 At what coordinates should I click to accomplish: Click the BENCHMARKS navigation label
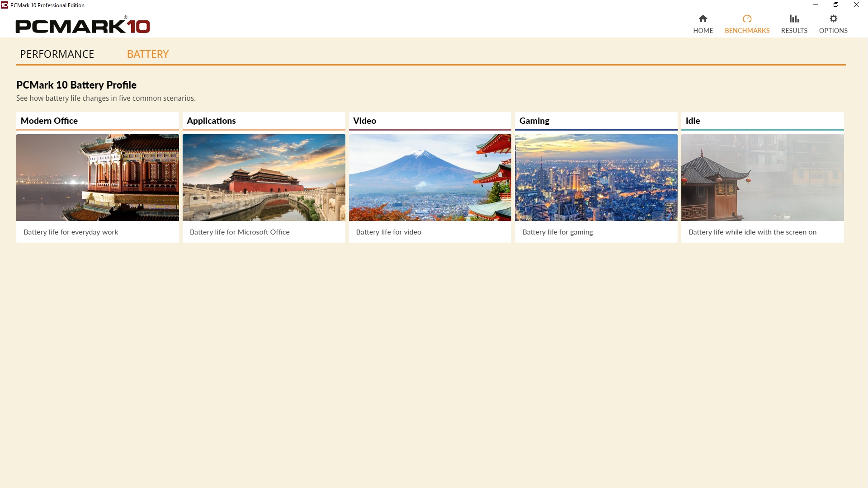(x=747, y=31)
